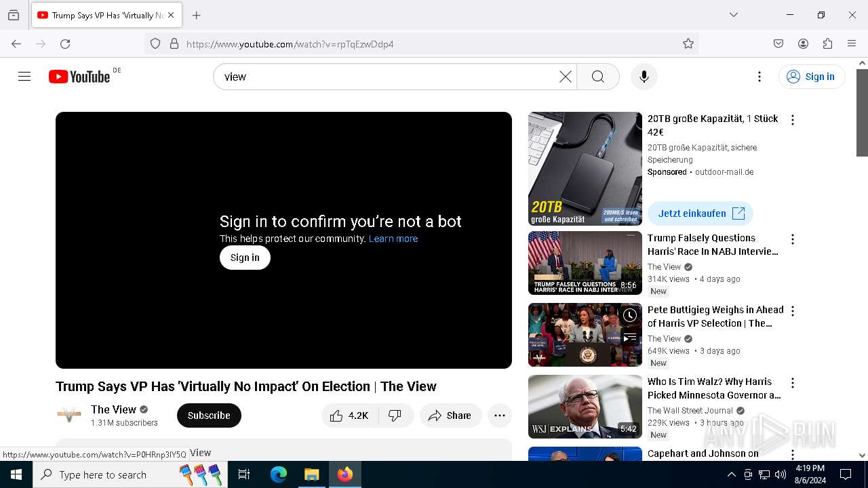Open Firefox View recent browsing
Viewport: 868px width, 488px height.
(x=14, y=15)
